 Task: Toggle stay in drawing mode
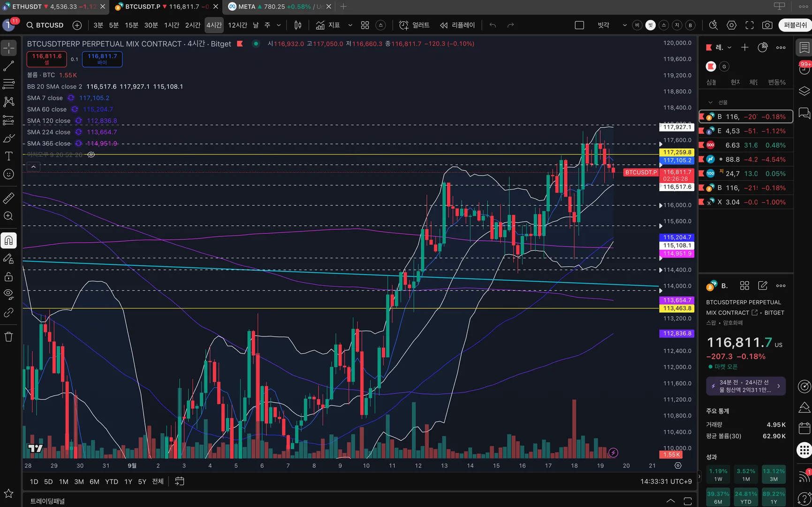tap(9, 259)
